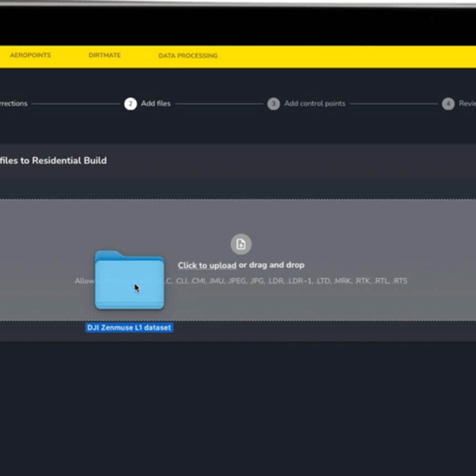Go to the Data Processing tab
The width and height of the screenshot is (476, 476).
[x=188, y=56]
